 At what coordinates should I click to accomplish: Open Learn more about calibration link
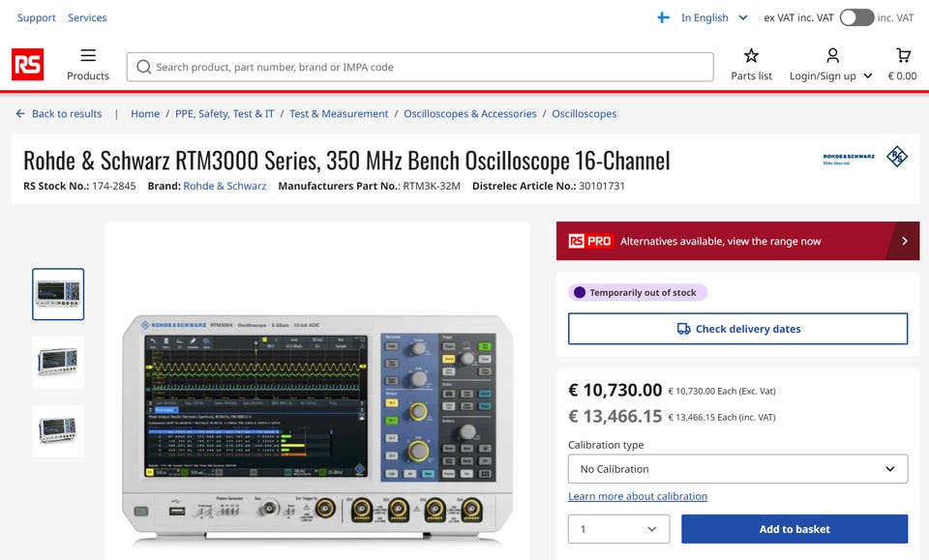pos(638,496)
